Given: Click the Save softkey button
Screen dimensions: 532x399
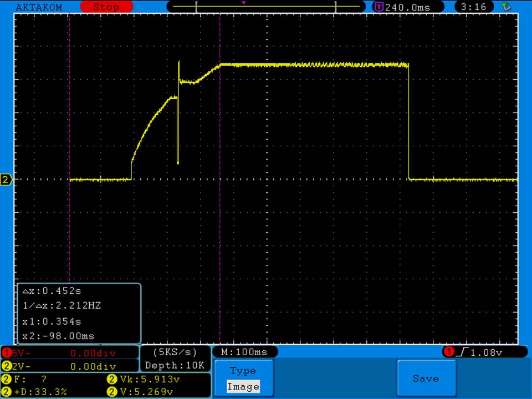Looking at the screenshot, I should pyautogui.click(x=426, y=378).
